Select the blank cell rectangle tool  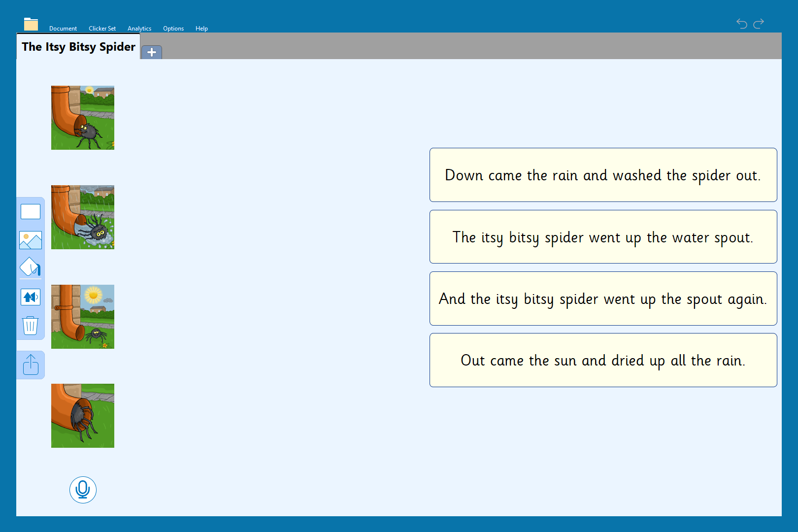pos(31,212)
